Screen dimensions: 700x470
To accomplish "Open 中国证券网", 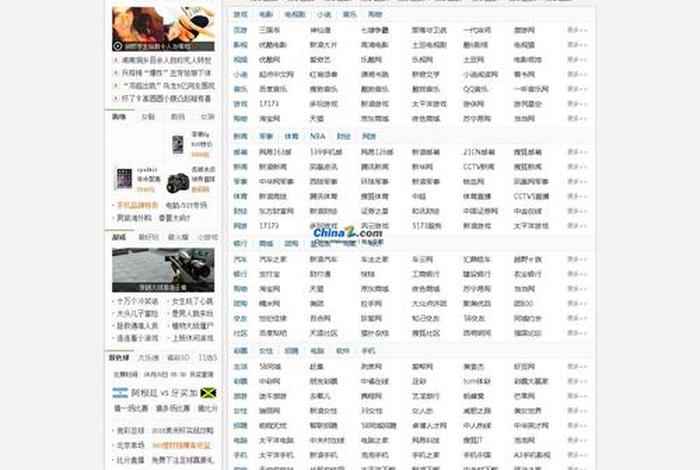I will (x=480, y=211).
